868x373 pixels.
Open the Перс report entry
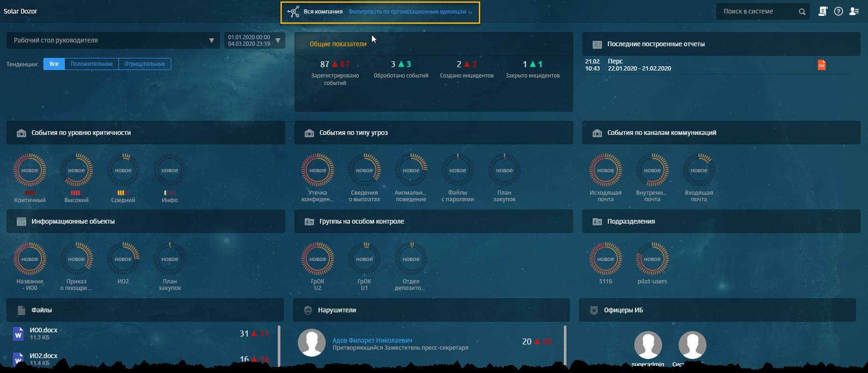[x=615, y=61]
